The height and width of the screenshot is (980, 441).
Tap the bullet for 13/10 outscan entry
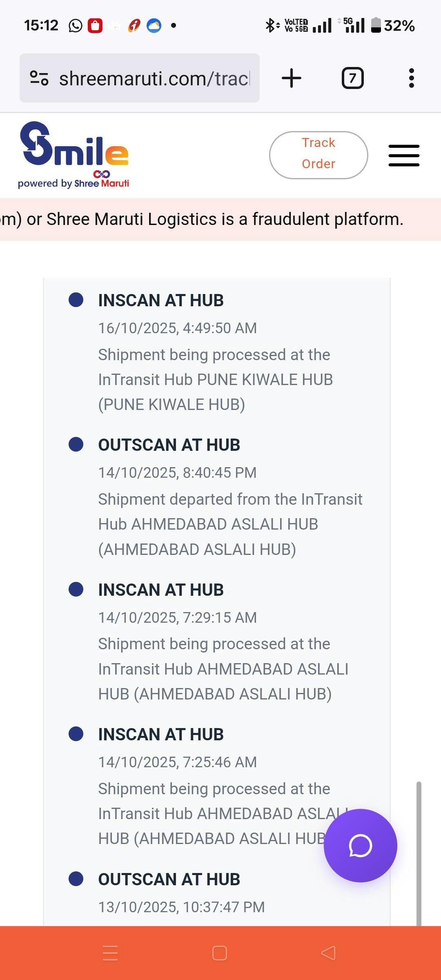76,879
